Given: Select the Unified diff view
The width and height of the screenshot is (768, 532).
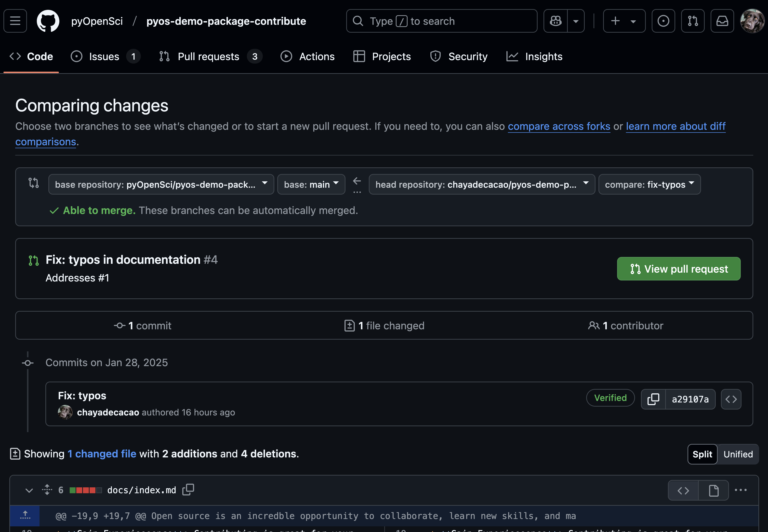Looking at the screenshot, I should coord(738,454).
